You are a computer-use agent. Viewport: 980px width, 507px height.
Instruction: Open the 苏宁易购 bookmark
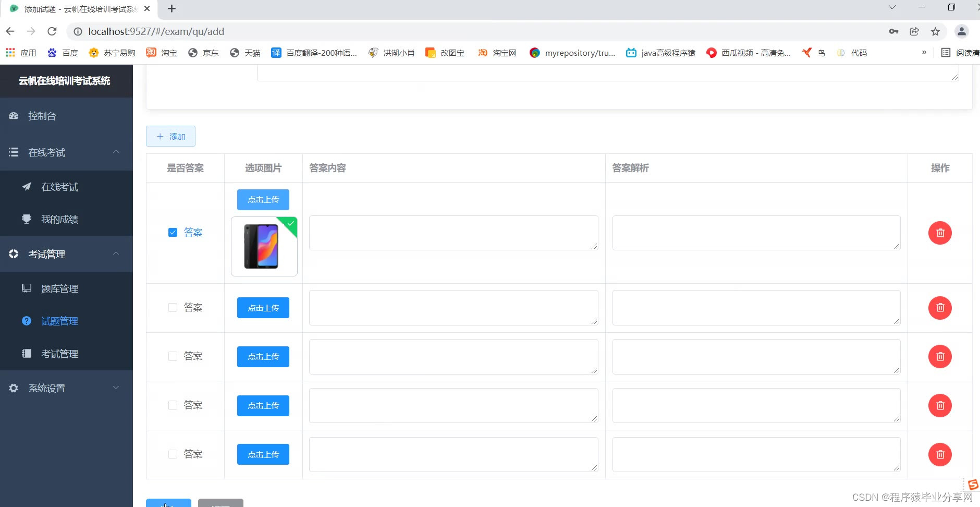tap(112, 53)
